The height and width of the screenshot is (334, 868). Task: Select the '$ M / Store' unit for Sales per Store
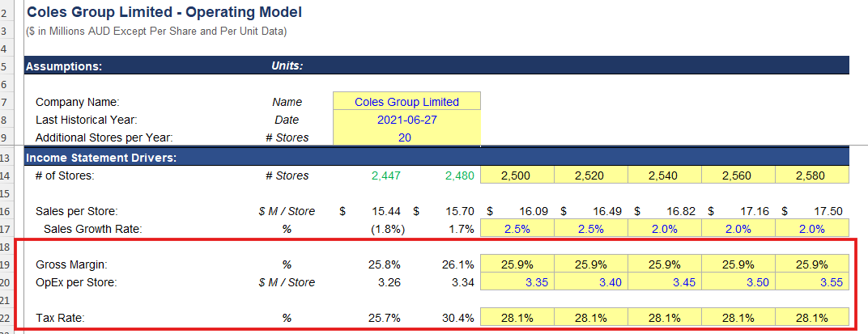pos(287,211)
